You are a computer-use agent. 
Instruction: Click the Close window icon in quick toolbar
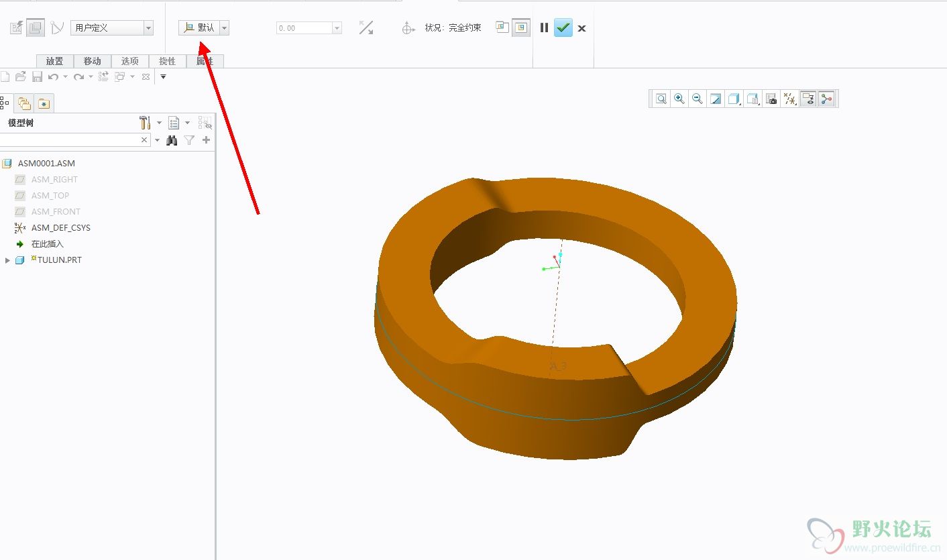tap(146, 77)
